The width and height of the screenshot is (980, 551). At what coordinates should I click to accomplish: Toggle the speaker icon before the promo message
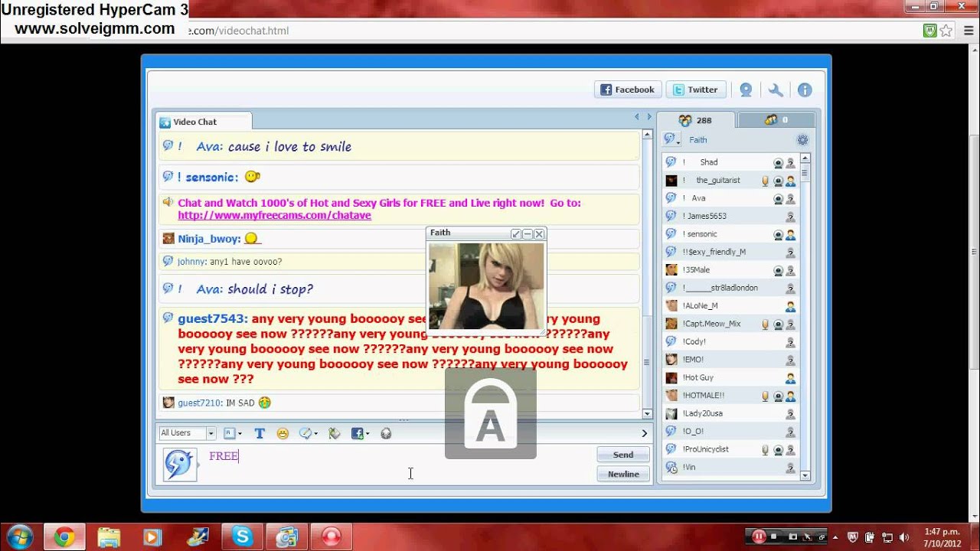pyautogui.click(x=168, y=203)
